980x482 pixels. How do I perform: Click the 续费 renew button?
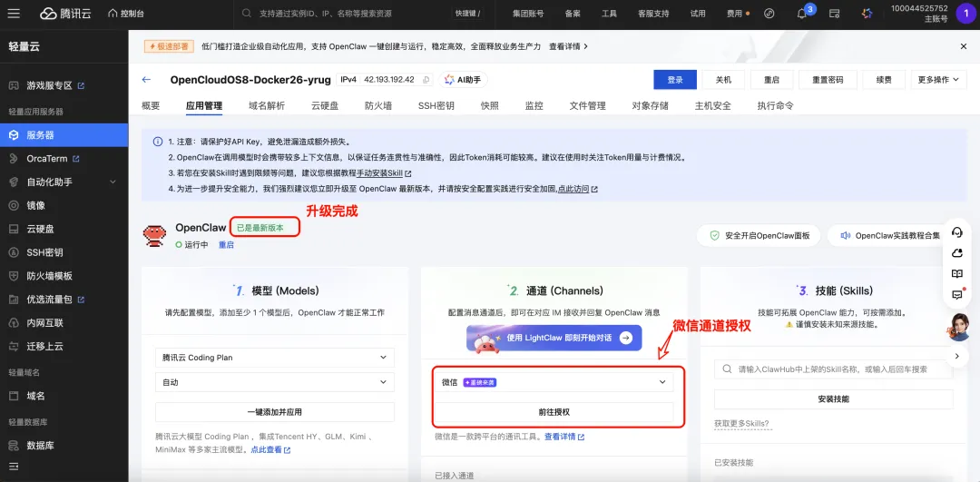884,80
